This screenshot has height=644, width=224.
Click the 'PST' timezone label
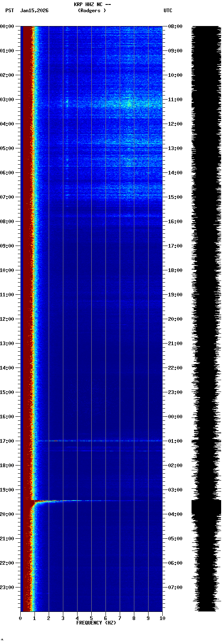click(x=9, y=11)
